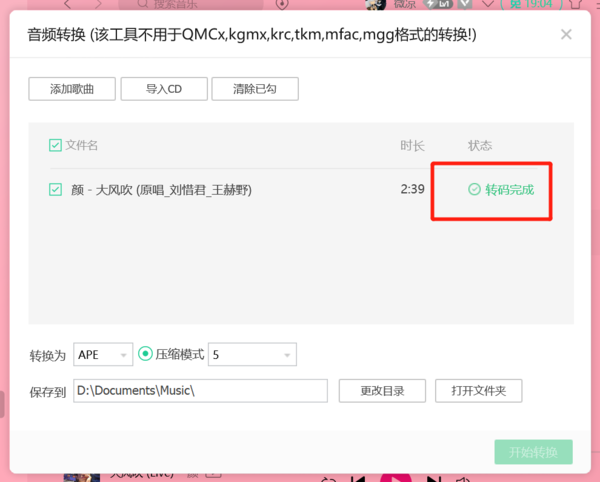Open the compression level 5 dropdown
This screenshot has height=482, width=600.
(x=252, y=355)
